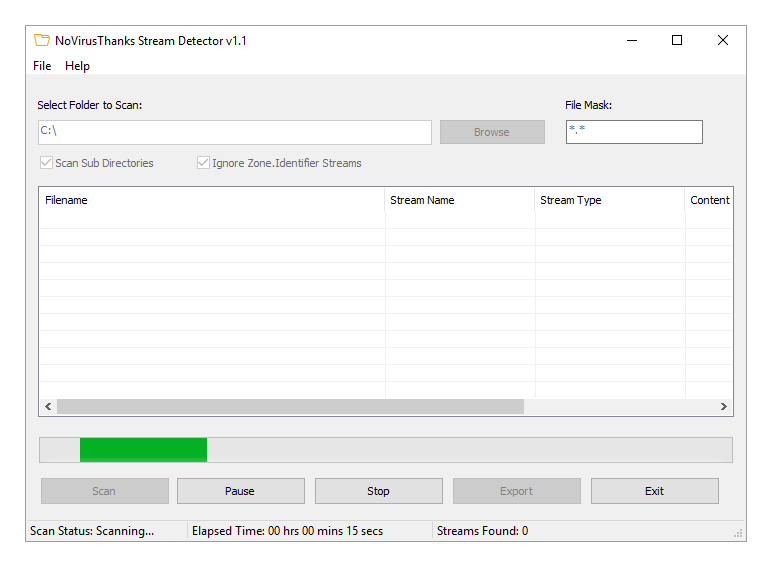The image size is (783, 562).
Task: Sort by the Filename column header
Action: pos(212,200)
